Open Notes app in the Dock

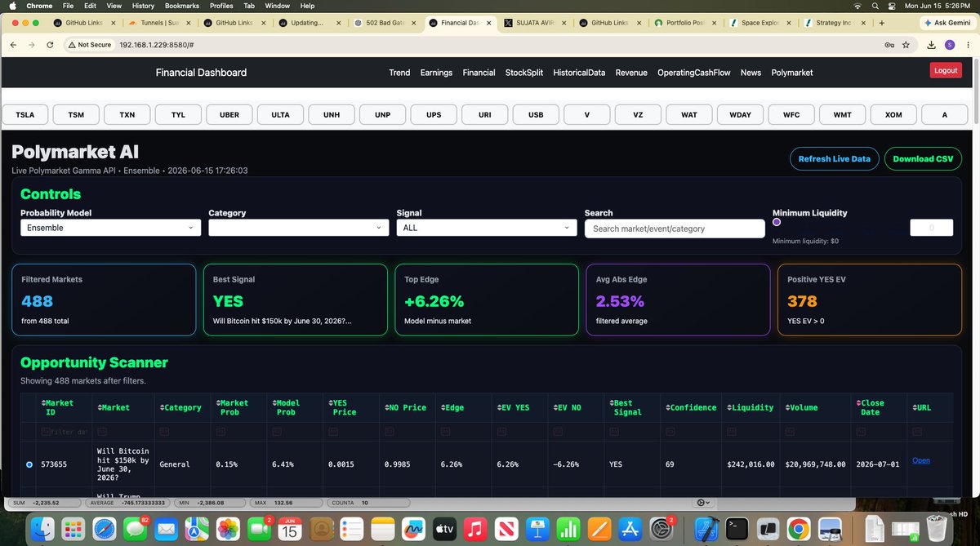(x=382, y=528)
